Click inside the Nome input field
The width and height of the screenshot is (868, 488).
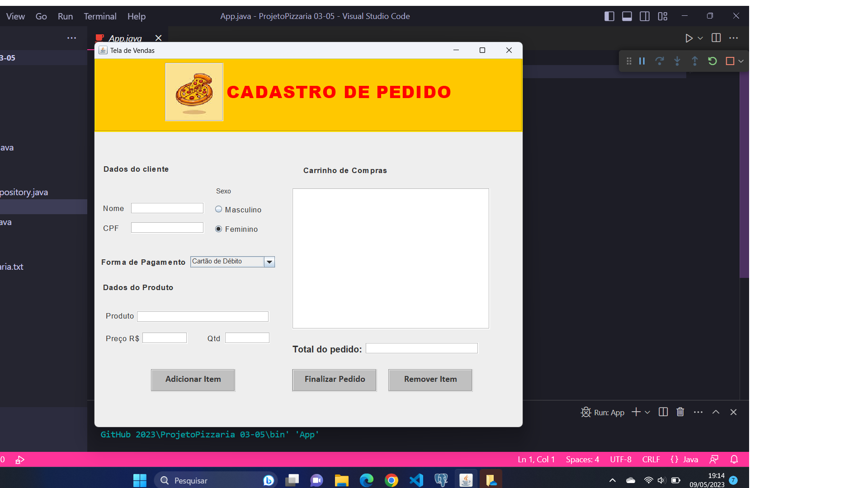click(167, 208)
